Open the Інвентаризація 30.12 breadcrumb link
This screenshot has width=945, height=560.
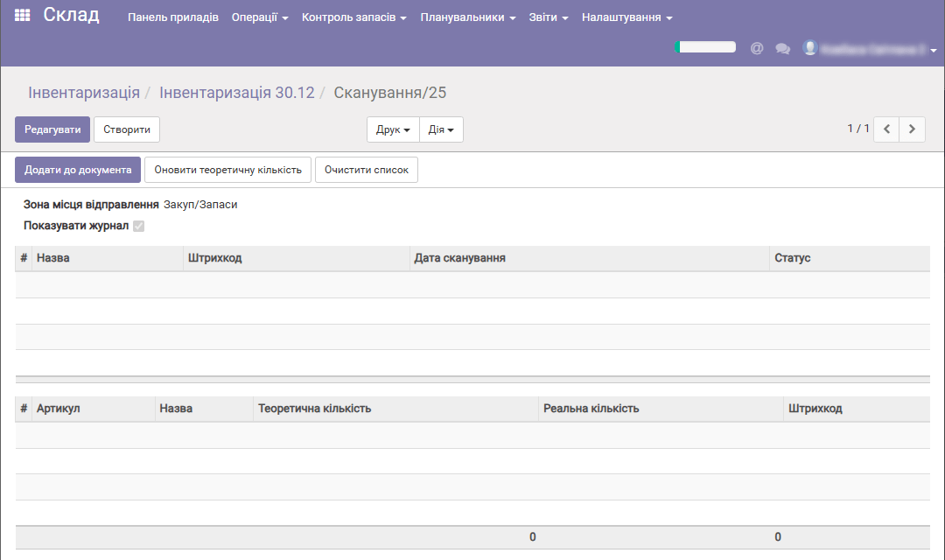236,93
